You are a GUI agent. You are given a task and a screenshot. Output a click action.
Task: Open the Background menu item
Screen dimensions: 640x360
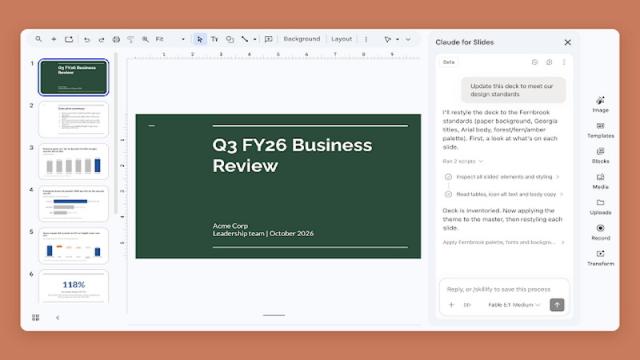(x=302, y=39)
